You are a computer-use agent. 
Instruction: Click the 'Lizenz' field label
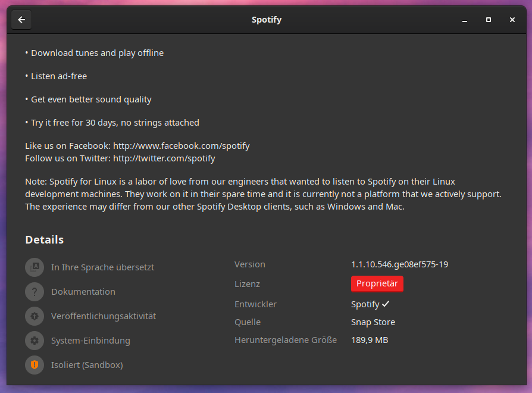coord(247,284)
